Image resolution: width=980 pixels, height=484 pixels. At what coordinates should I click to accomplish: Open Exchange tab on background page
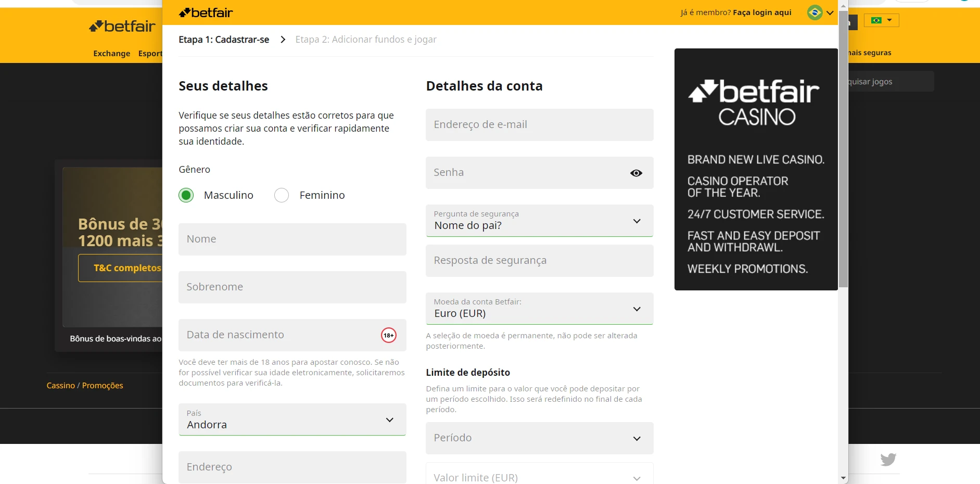tap(112, 54)
